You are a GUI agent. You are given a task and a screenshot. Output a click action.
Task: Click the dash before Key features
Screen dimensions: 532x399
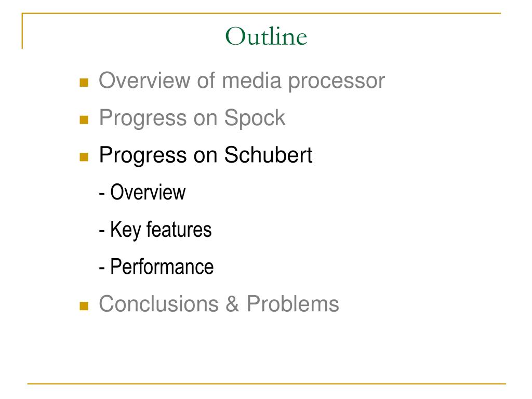click(102, 231)
